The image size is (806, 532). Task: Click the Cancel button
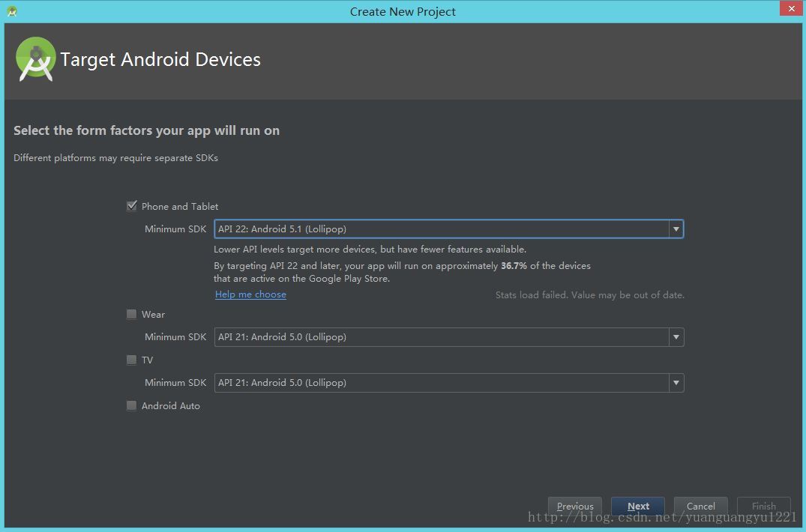(x=700, y=506)
